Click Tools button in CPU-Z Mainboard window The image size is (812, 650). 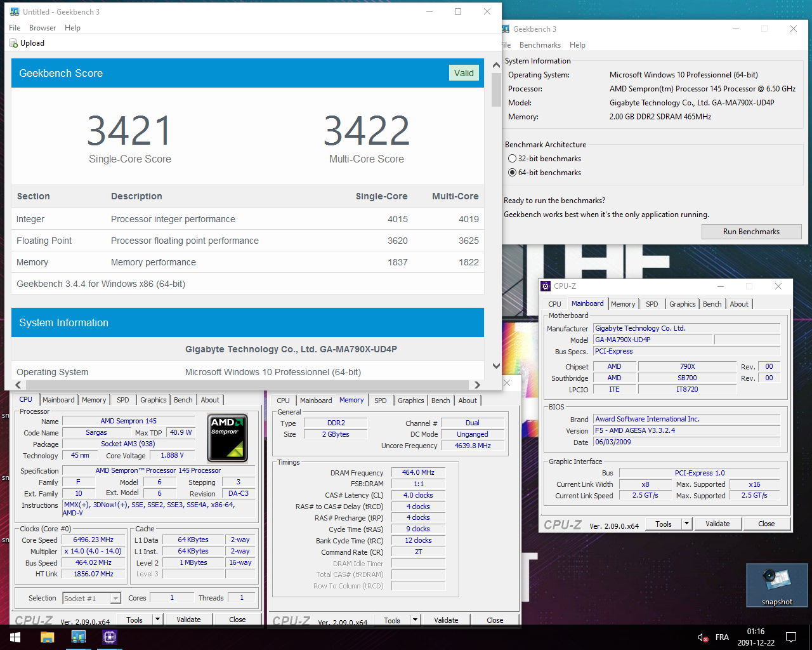pos(664,524)
